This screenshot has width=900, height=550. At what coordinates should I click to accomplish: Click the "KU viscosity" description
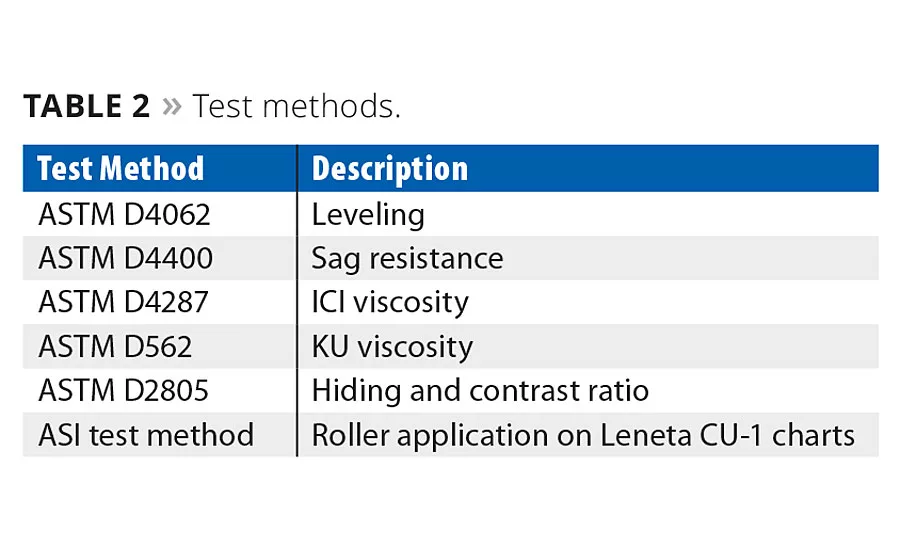click(392, 346)
